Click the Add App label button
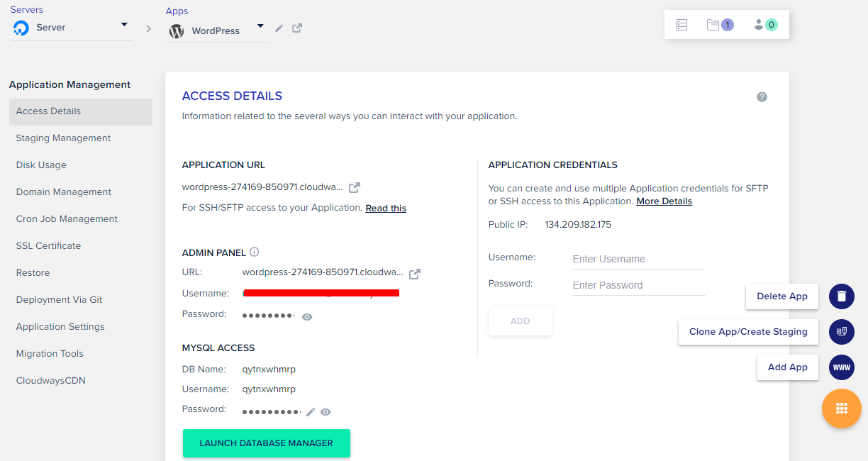Image resolution: width=868 pixels, height=461 pixels. click(x=788, y=367)
